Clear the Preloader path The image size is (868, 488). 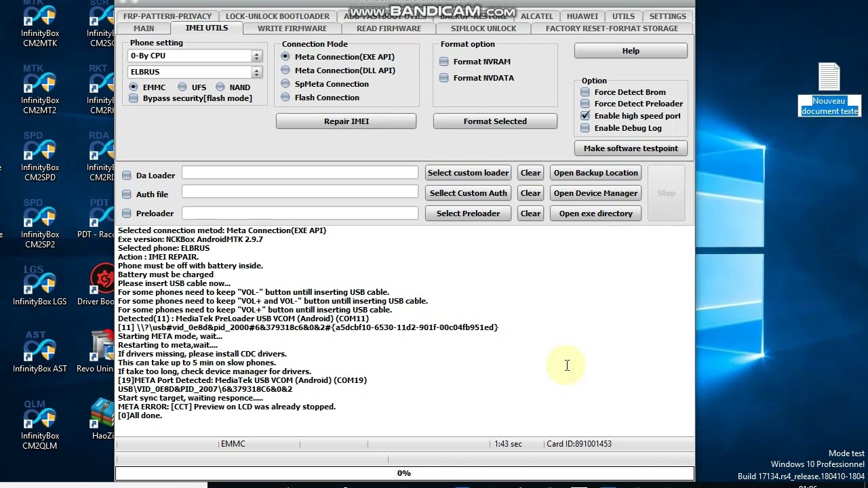tap(530, 213)
